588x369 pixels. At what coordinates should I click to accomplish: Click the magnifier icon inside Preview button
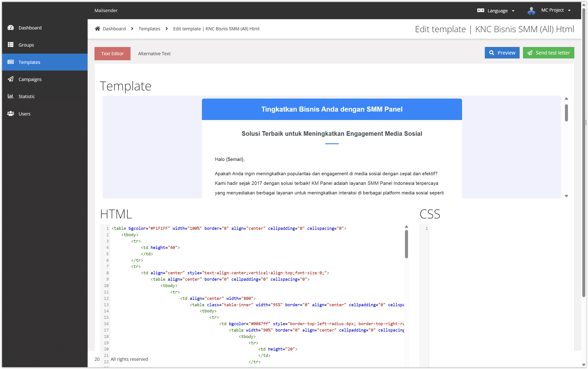[x=492, y=53]
